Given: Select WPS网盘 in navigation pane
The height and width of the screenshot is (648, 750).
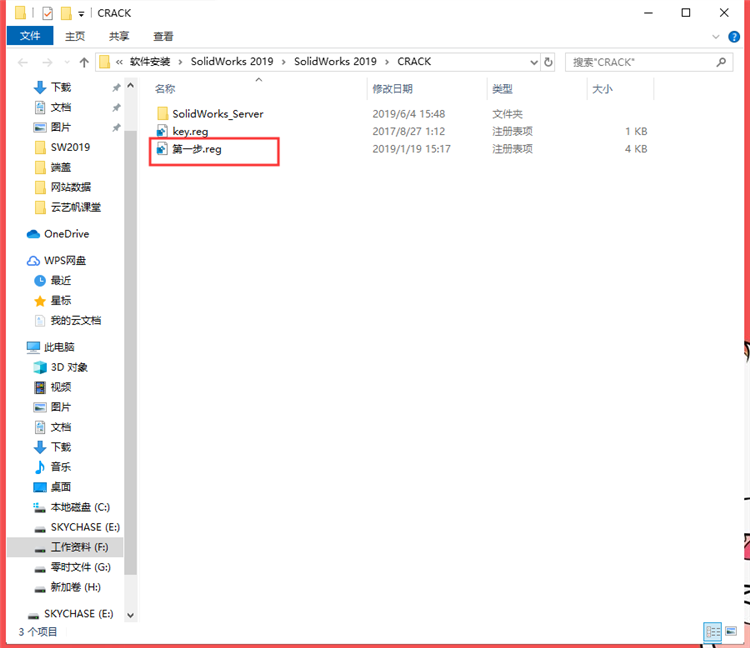Looking at the screenshot, I should point(65,261).
